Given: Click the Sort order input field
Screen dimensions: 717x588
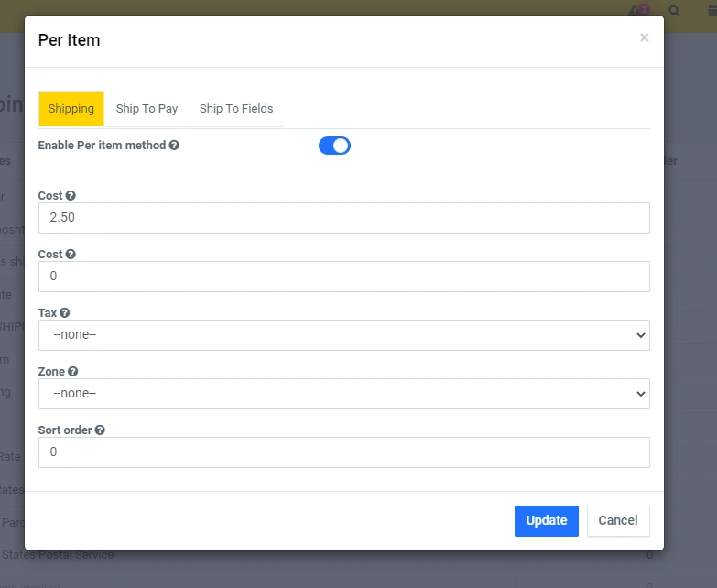Looking at the screenshot, I should click(x=343, y=452).
